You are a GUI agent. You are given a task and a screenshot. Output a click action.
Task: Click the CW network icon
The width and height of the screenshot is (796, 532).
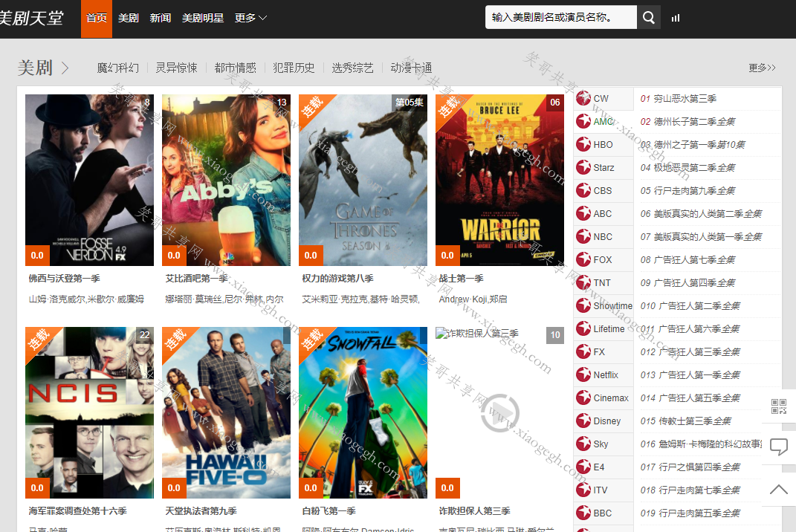pos(583,98)
